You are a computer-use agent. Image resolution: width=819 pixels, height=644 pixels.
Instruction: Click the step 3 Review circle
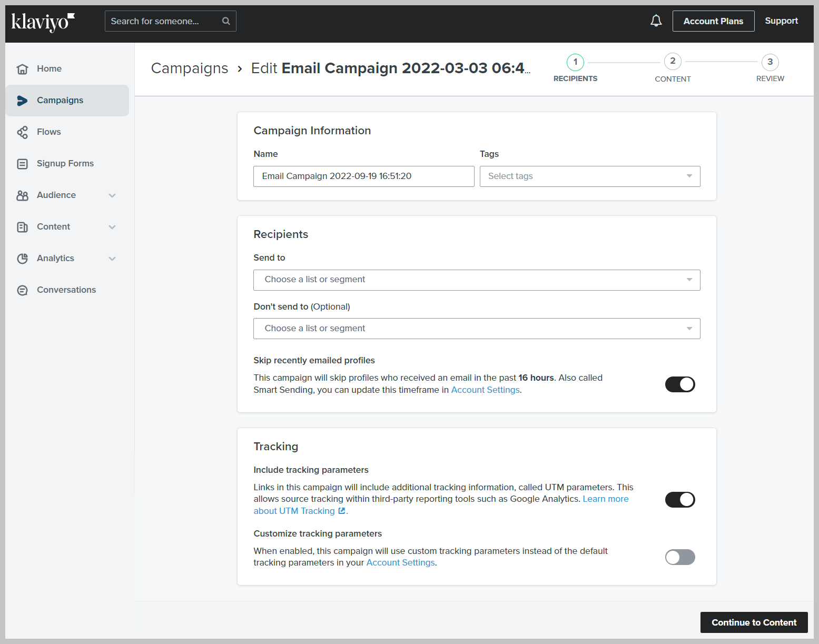pyautogui.click(x=770, y=62)
